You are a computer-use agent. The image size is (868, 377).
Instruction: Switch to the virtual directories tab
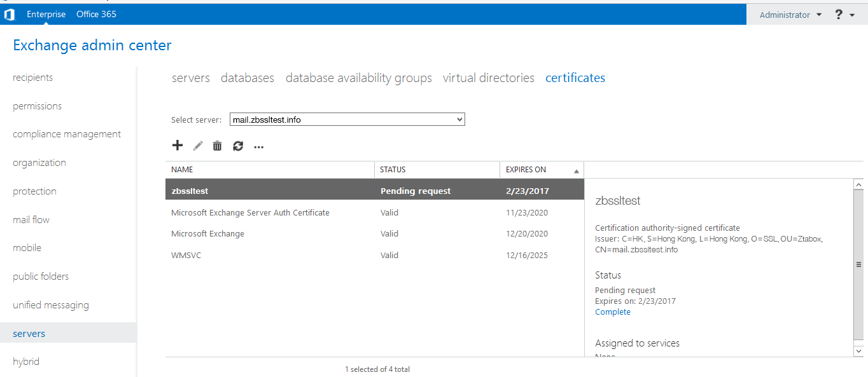click(x=488, y=78)
